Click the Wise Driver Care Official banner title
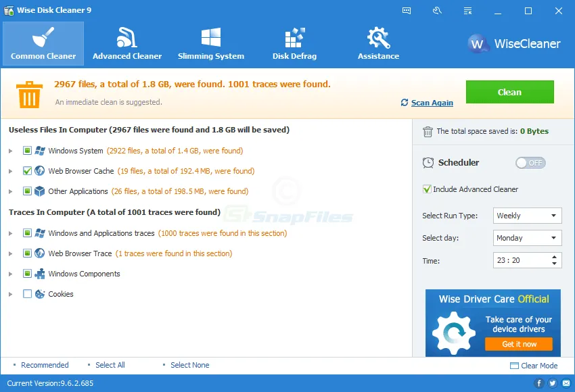 point(494,299)
